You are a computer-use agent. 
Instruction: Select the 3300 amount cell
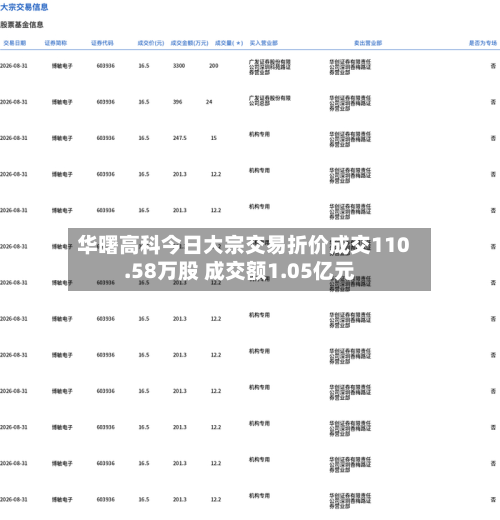click(179, 66)
